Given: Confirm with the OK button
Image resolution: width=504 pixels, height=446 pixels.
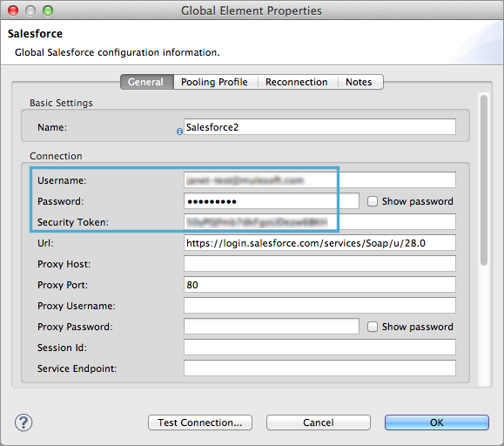Looking at the screenshot, I should [x=436, y=422].
